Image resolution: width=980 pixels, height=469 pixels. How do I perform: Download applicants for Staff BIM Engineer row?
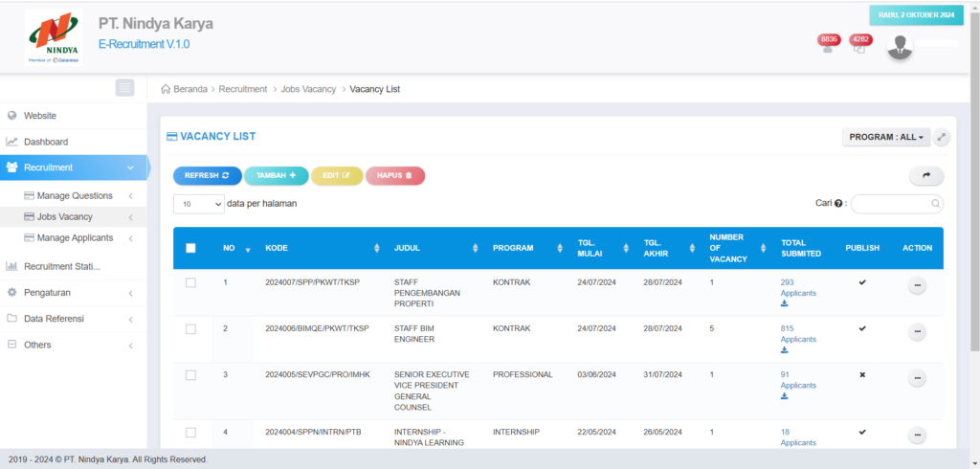[x=785, y=349]
